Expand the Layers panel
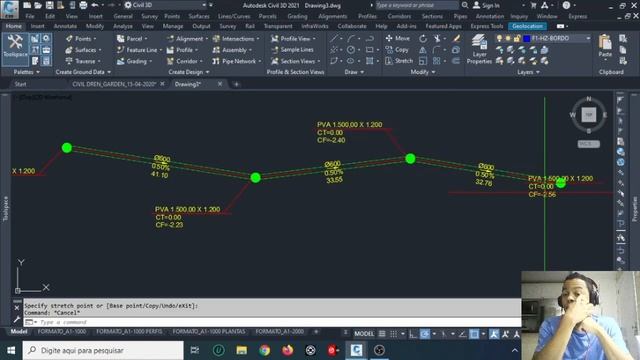 [528, 72]
